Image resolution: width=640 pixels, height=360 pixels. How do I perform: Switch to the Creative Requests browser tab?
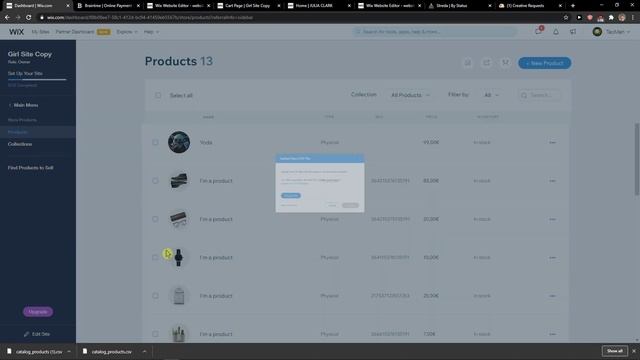click(529, 6)
